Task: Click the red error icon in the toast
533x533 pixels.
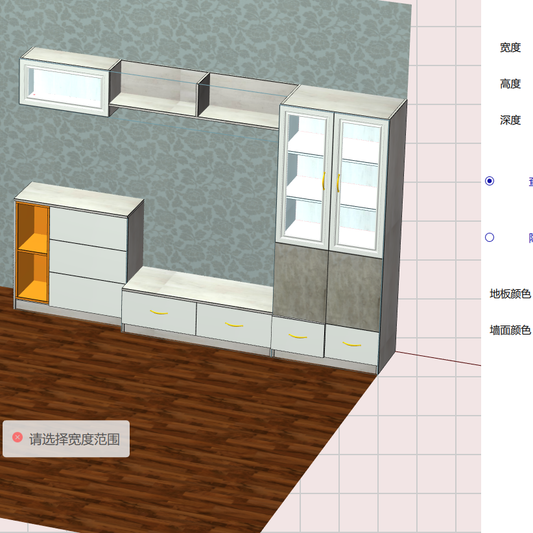Action: (17, 437)
